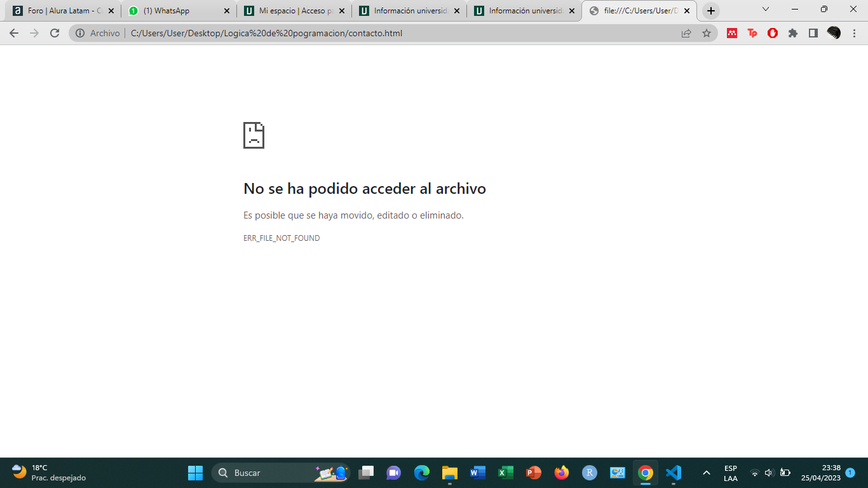Reload the contacto.html page

click(x=55, y=33)
